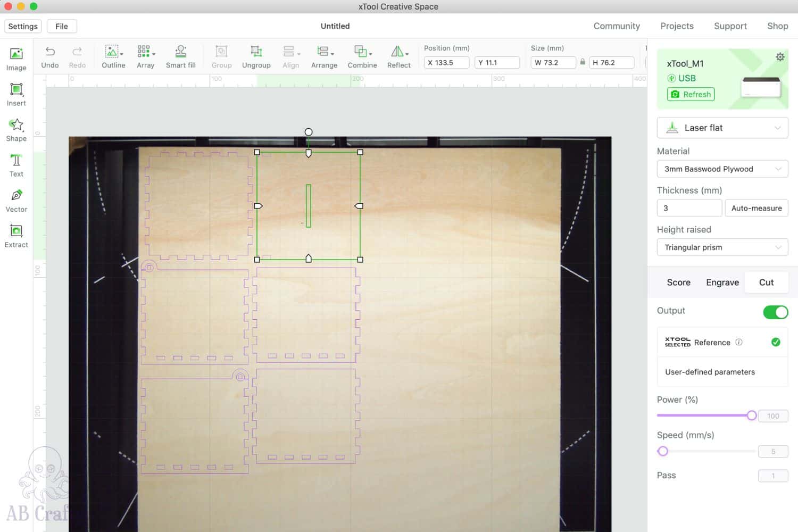Click the green Refresh button
The width and height of the screenshot is (798, 532).
(691, 94)
